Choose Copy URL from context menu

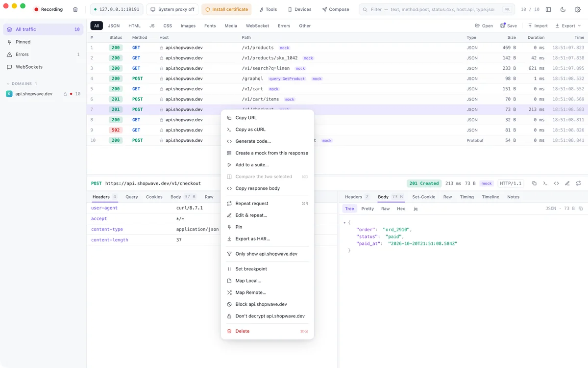pos(268,118)
